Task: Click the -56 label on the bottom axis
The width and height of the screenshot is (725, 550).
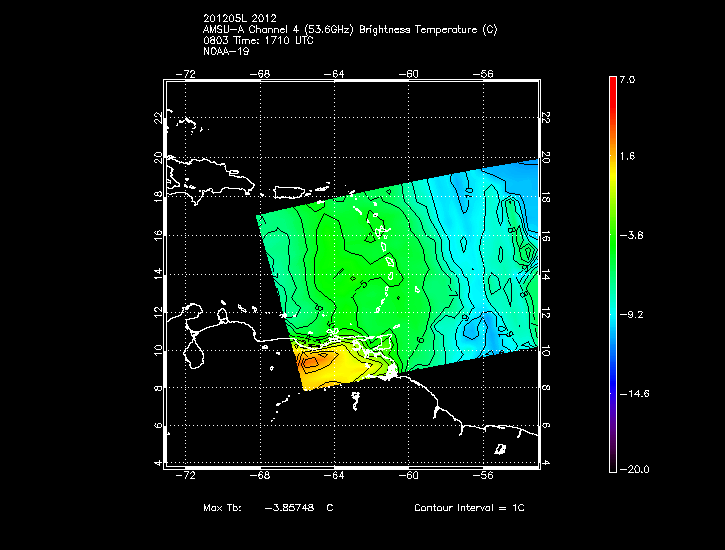Action: pos(485,477)
